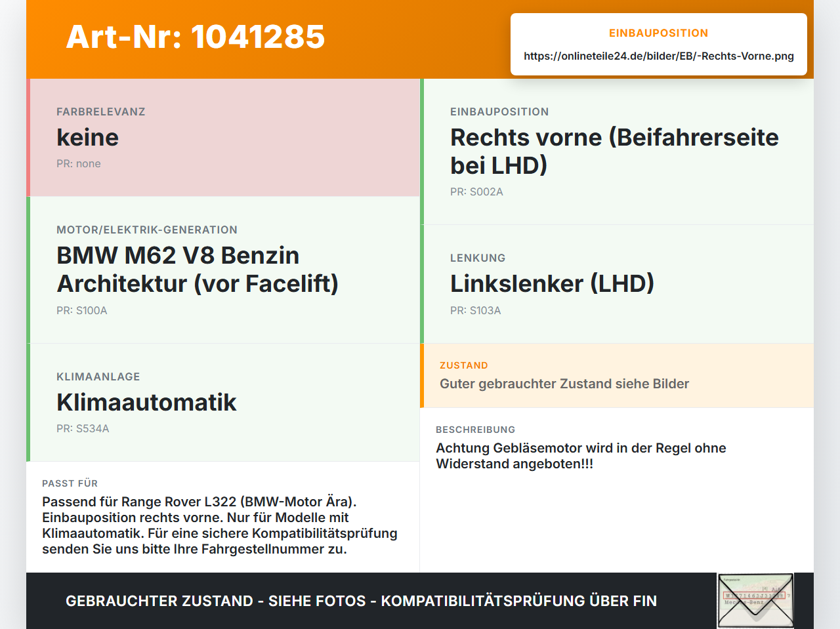Click the value 'keine'
Viewport: 840px width, 629px height.
point(88,137)
